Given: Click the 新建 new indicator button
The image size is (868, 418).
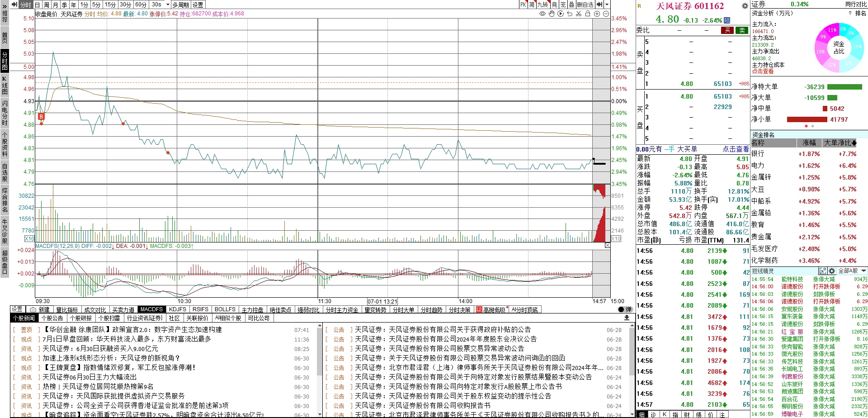Looking at the screenshot, I should (x=40, y=309).
